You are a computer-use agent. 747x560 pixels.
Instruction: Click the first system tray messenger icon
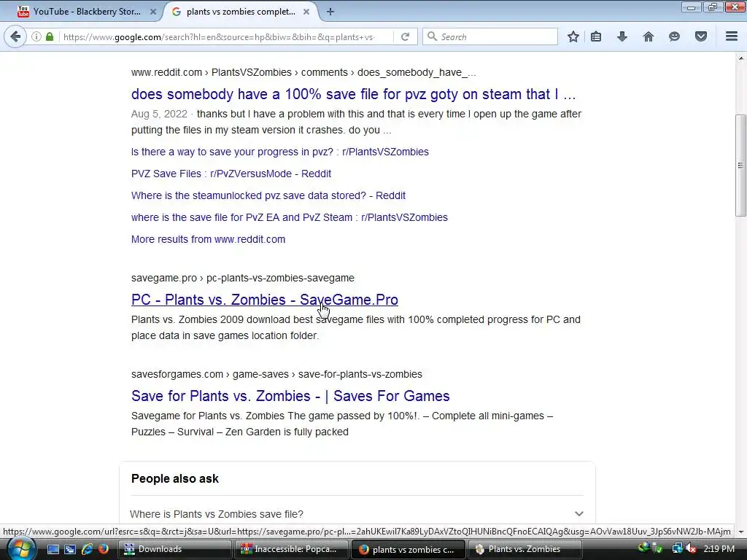tap(644, 548)
